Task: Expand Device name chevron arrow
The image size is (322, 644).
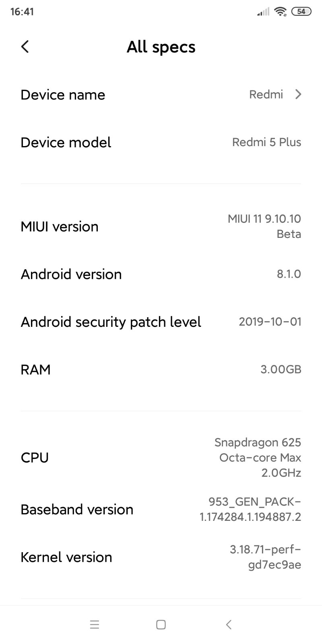Action: [298, 95]
